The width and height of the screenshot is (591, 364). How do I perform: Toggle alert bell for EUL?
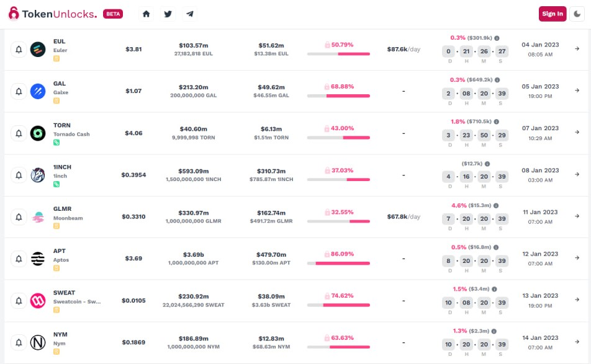point(19,50)
